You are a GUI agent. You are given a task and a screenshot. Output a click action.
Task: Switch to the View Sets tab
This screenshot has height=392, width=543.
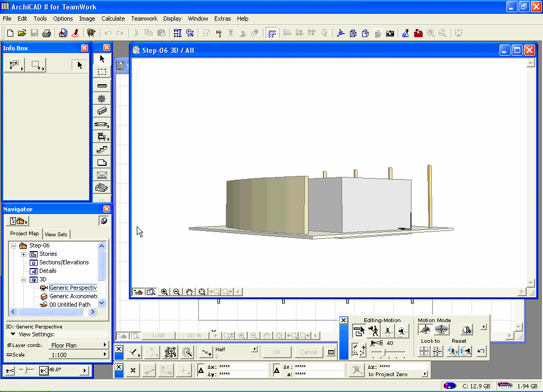coord(56,234)
